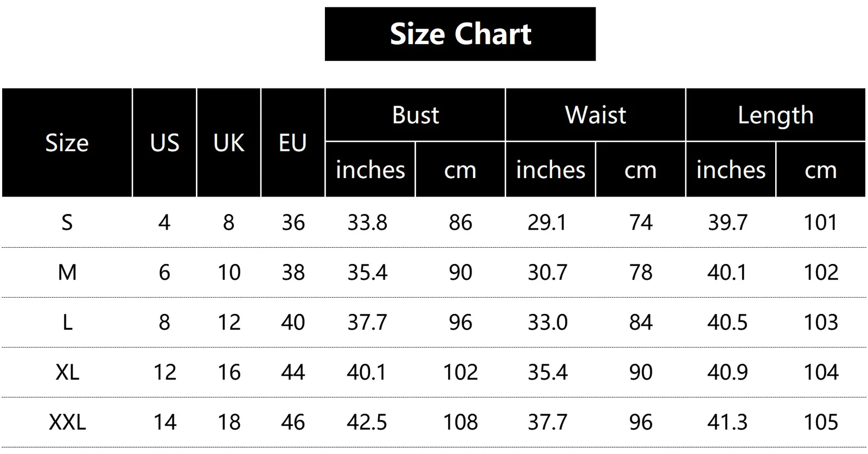Image resolution: width=868 pixels, height=454 pixels.
Task: Click the UK column header
Action: click(x=228, y=143)
